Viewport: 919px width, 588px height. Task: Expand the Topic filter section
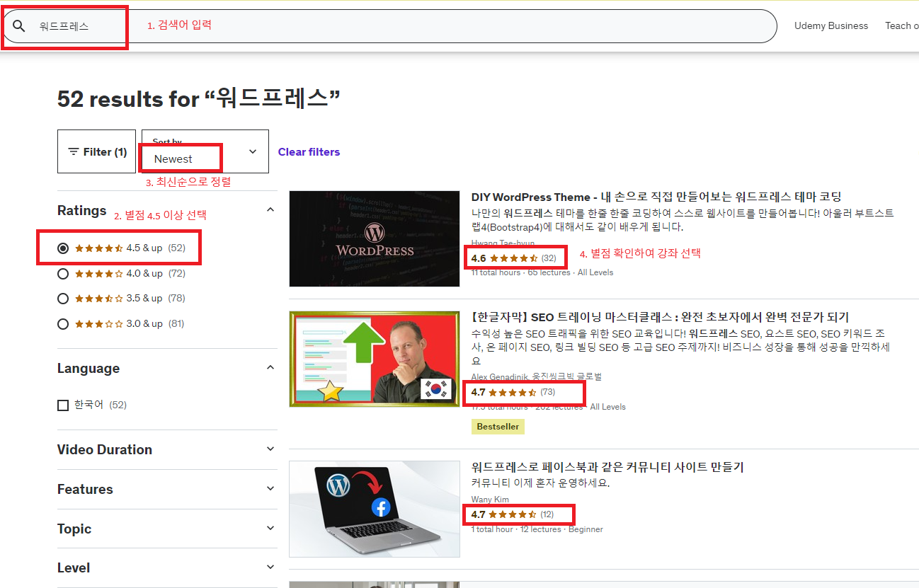(x=166, y=529)
